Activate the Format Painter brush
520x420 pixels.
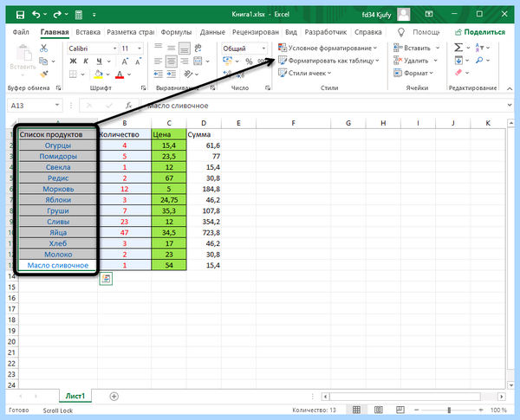tap(44, 74)
